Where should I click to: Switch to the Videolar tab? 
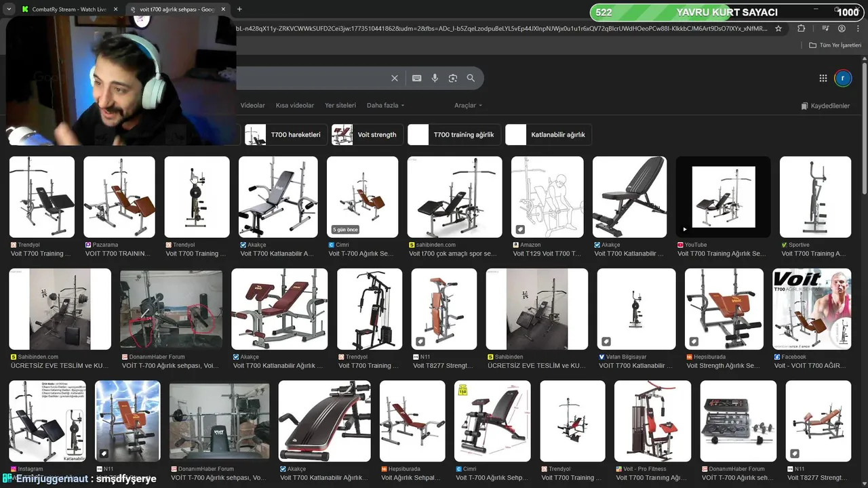[253, 106]
